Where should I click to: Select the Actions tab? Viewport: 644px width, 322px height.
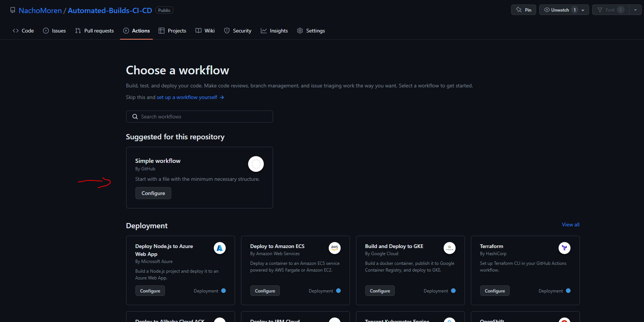[137, 31]
